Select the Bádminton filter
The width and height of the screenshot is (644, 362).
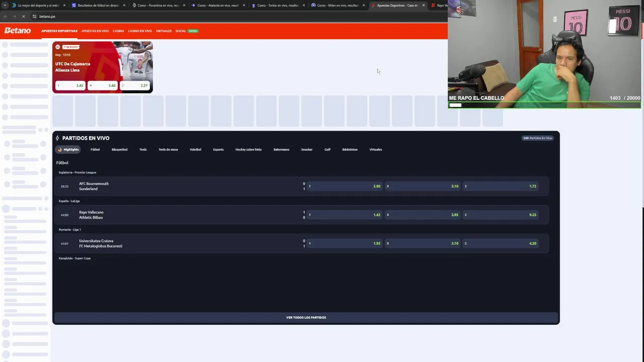(350, 149)
